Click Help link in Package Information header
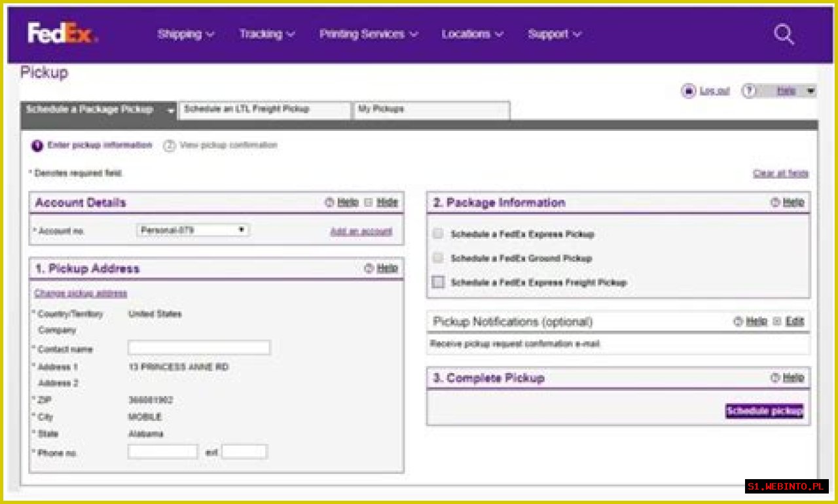This screenshot has width=838, height=504. point(793,203)
